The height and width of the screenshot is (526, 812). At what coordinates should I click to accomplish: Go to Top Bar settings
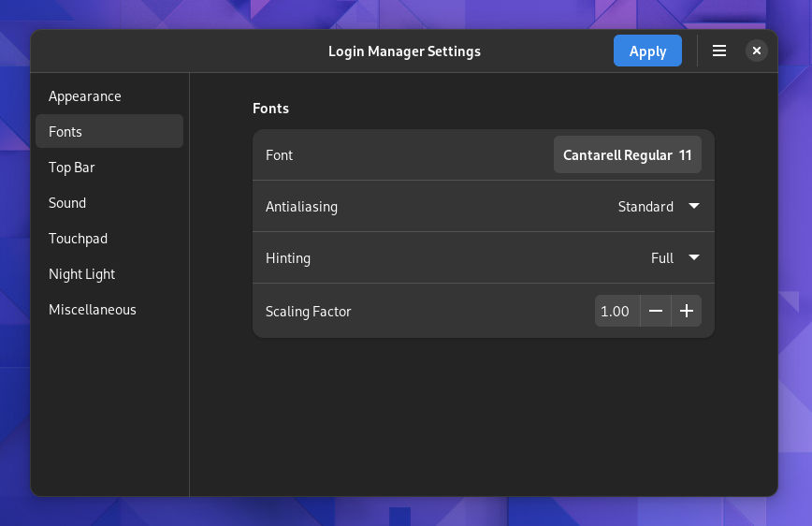(72, 168)
